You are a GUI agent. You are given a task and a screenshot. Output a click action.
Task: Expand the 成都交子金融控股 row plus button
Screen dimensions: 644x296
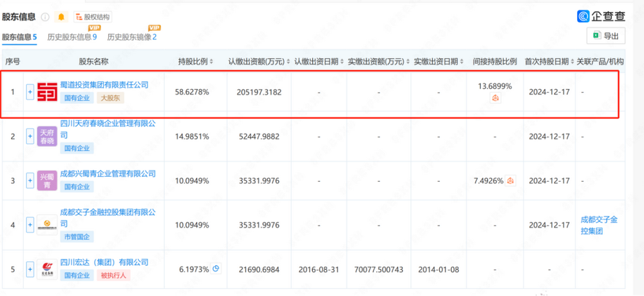click(x=30, y=224)
